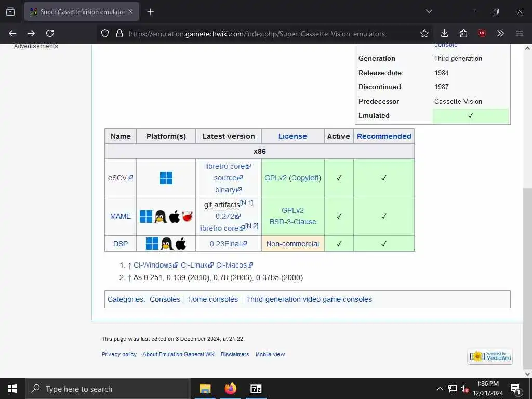Screen dimensions: 532x399
Task: Open MAME libretro core link
Action: tap(222, 228)
